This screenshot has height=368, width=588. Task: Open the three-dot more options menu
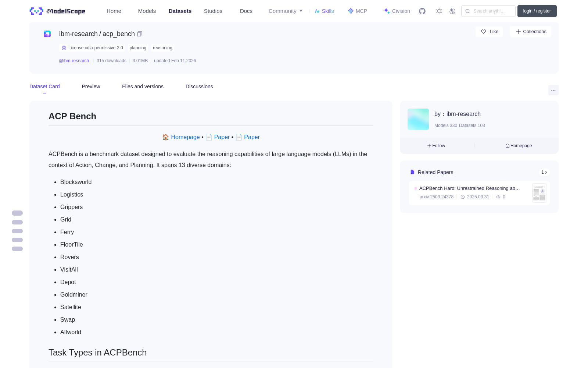[x=553, y=90]
